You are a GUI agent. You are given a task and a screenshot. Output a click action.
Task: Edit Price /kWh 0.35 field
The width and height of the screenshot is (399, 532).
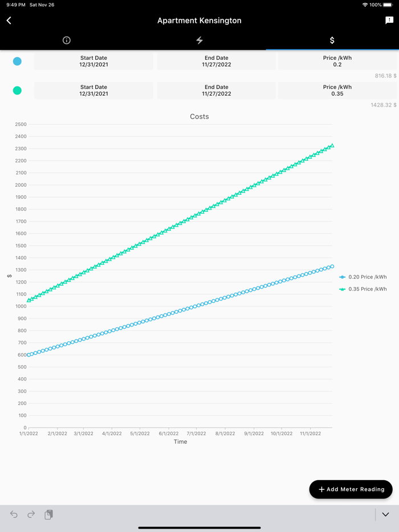pos(337,91)
